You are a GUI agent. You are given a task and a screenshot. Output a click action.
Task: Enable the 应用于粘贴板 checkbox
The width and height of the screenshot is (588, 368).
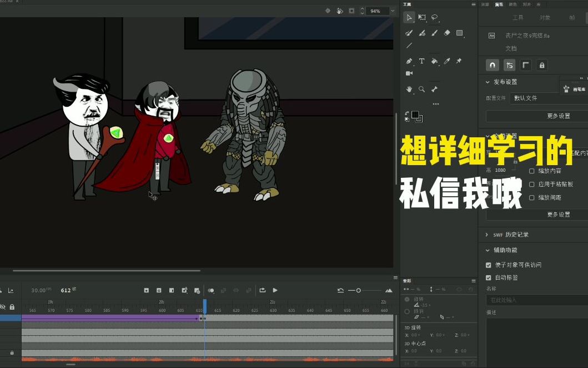click(x=531, y=184)
